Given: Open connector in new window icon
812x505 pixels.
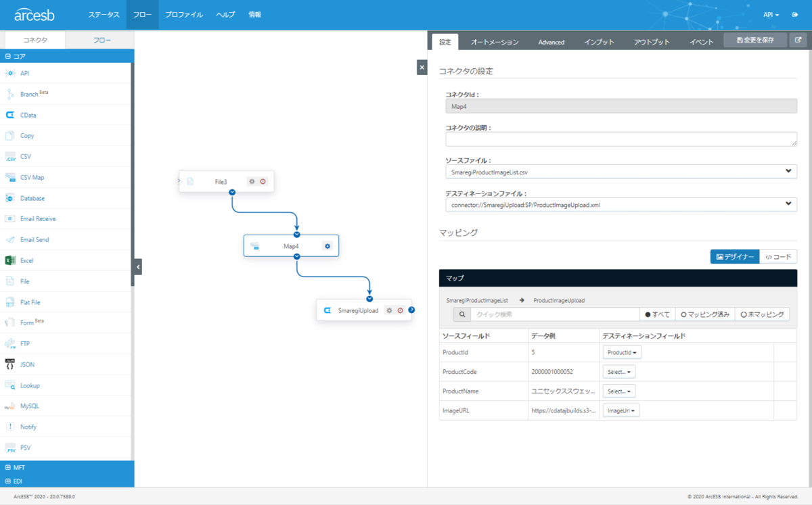Looking at the screenshot, I should pos(798,41).
